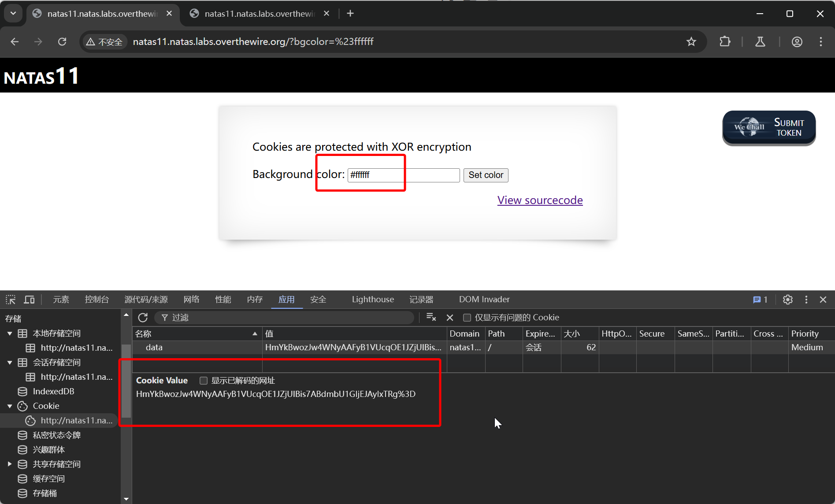Select the 兴趣群体 item
Image resolution: width=835 pixels, height=504 pixels.
click(41, 450)
